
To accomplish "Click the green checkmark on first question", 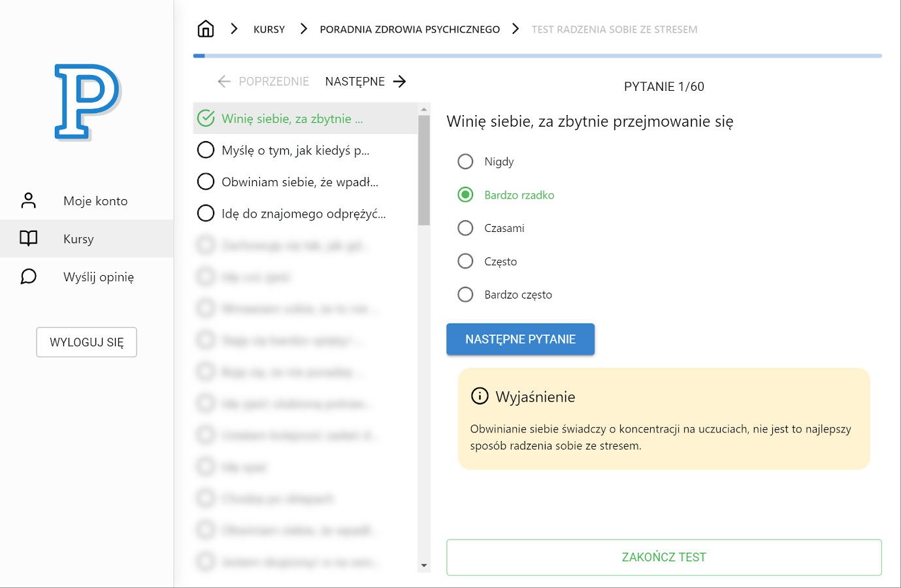I will coord(206,118).
